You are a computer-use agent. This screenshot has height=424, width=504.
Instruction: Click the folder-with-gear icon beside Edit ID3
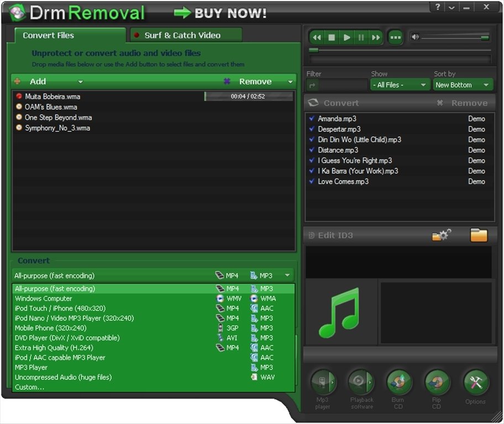click(441, 235)
